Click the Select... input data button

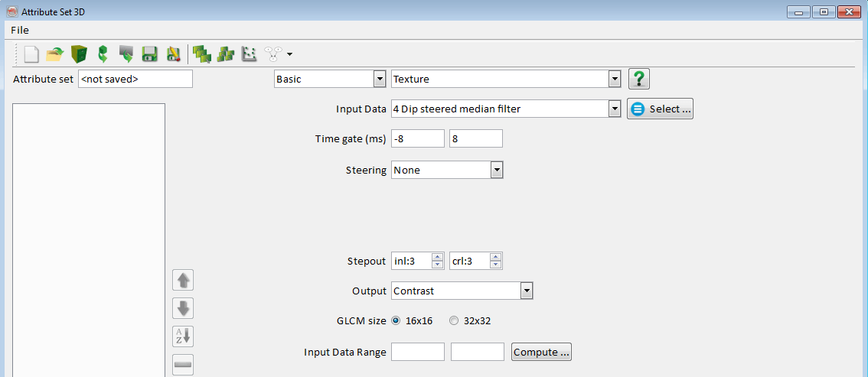click(x=661, y=109)
